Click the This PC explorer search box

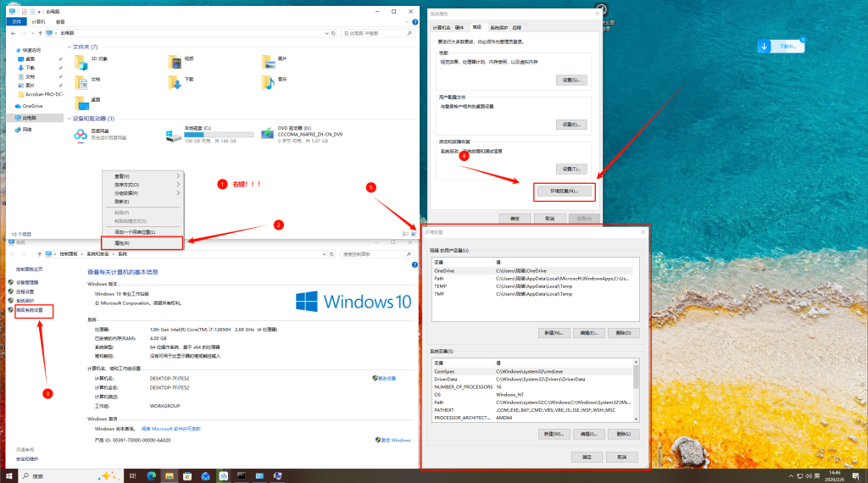tap(377, 33)
